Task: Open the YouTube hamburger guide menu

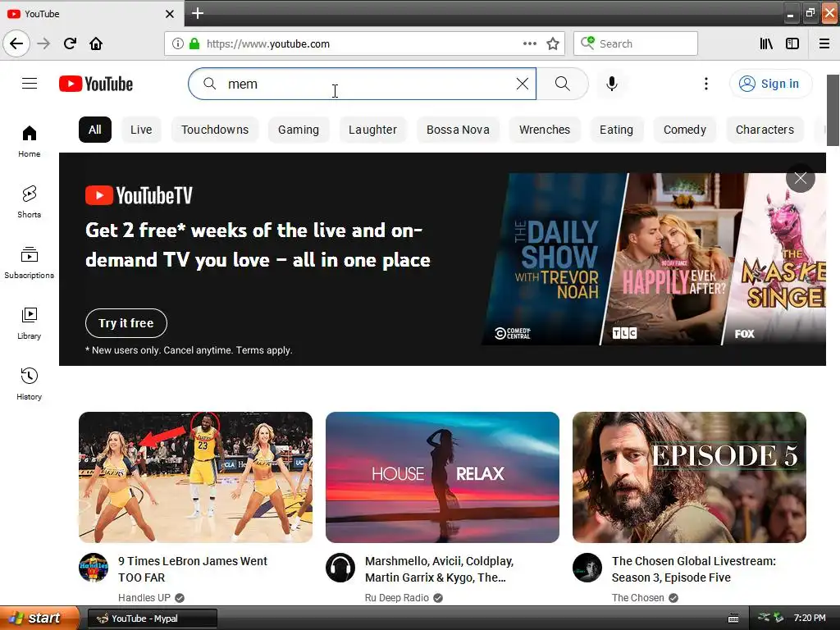Action: pos(30,84)
